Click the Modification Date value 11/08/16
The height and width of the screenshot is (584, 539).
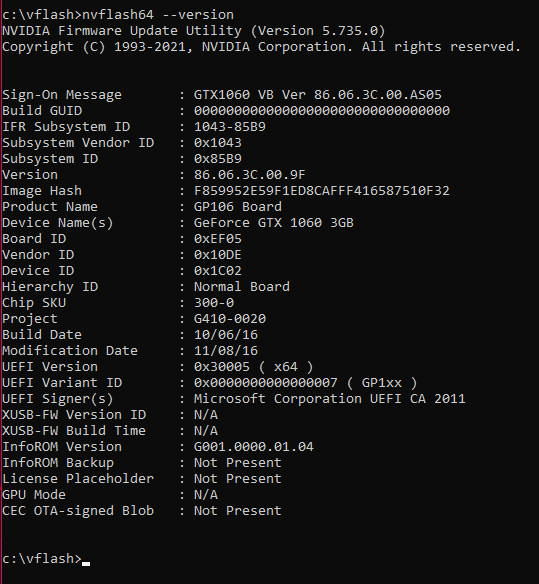click(x=226, y=351)
